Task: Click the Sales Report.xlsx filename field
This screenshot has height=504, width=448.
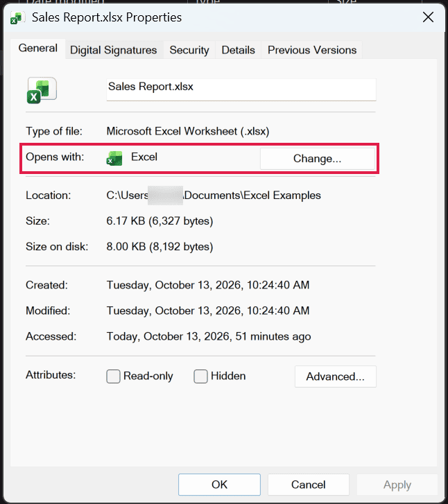Action: point(241,89)
